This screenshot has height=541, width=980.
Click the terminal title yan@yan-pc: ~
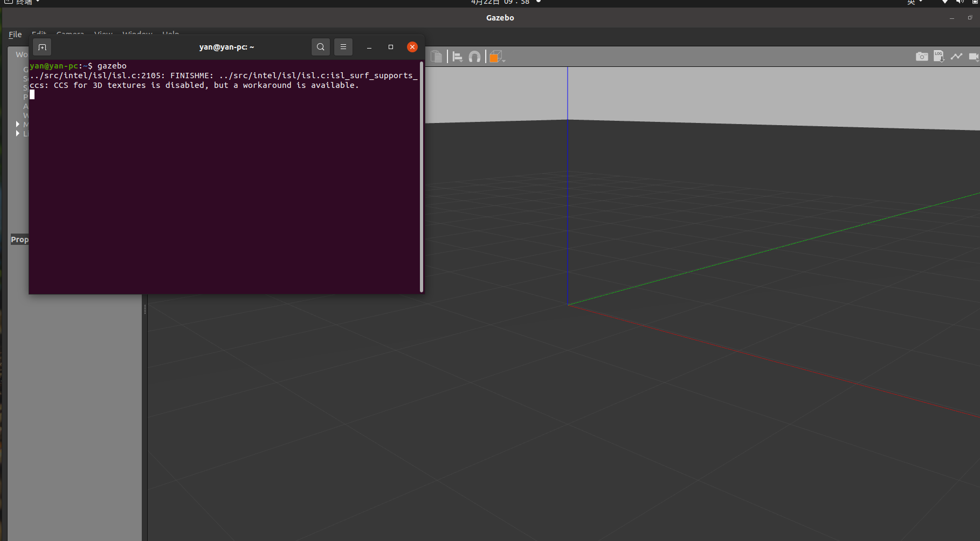coord(226,47)
